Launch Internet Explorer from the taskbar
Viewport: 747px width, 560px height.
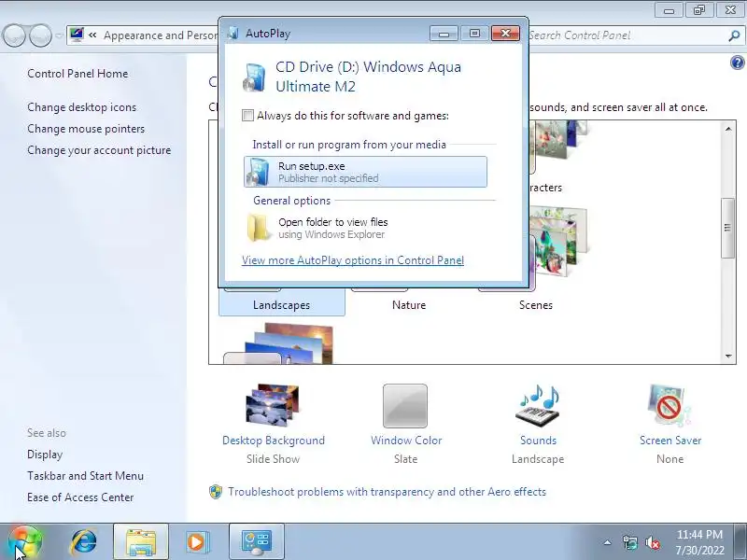coord(84,542)
